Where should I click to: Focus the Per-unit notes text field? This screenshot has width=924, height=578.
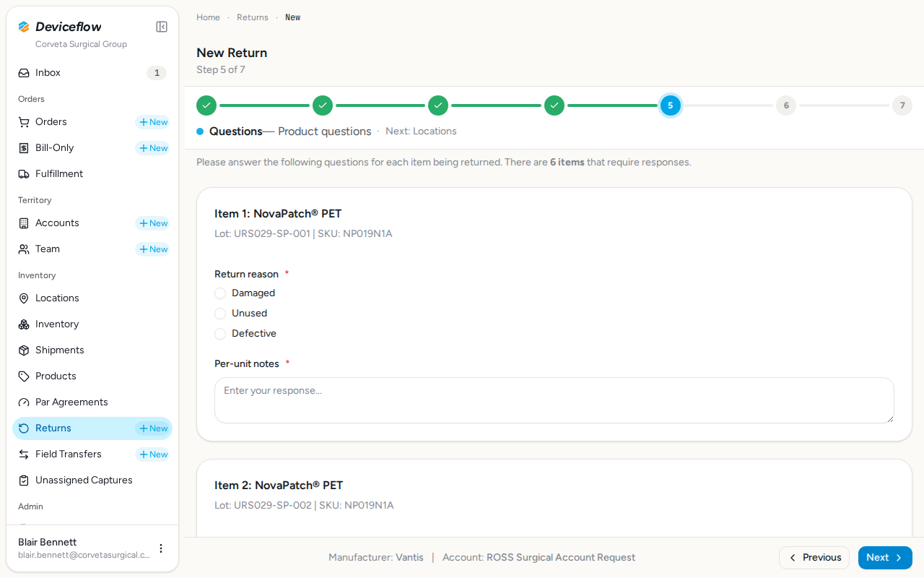(x=554, y=400)
